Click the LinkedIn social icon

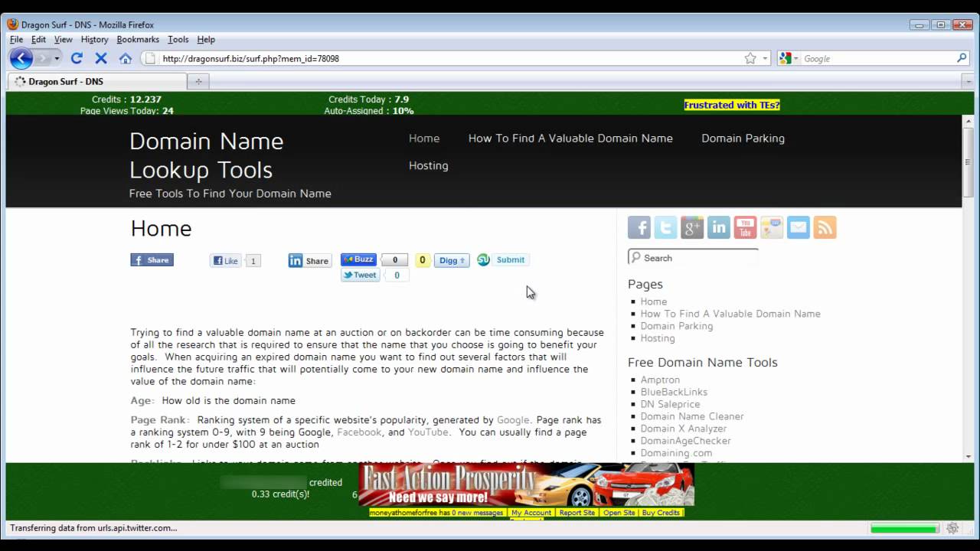(x=719, y=227)
